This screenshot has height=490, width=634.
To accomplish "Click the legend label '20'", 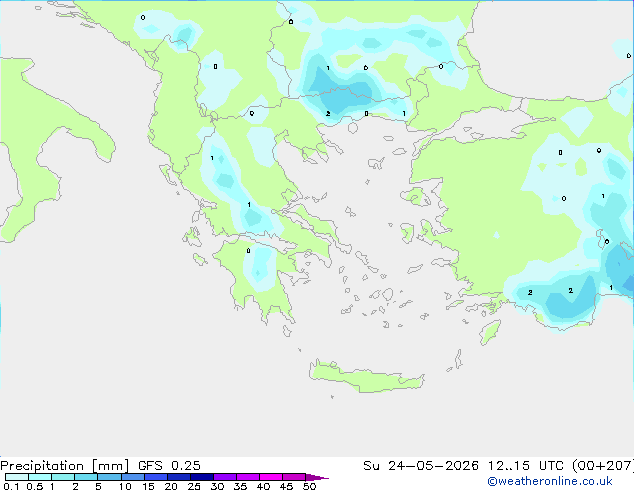I will click(x=171, y=486).
